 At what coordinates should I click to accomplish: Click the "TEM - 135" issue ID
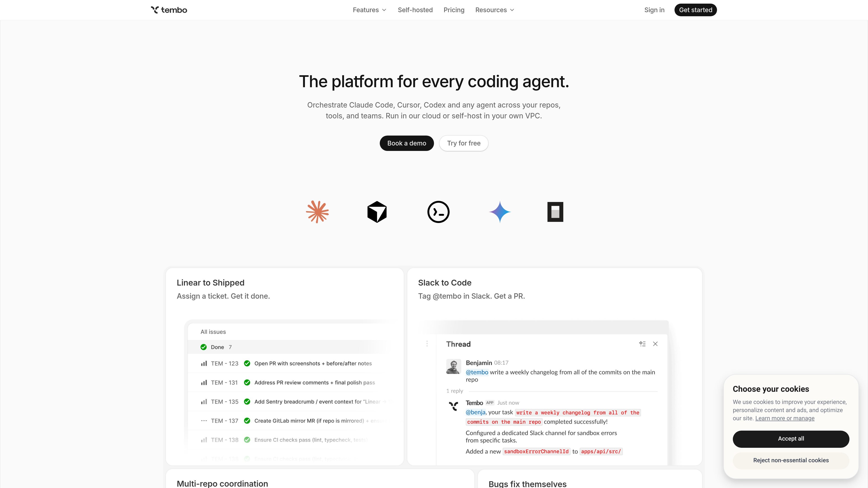click(225, 402)
